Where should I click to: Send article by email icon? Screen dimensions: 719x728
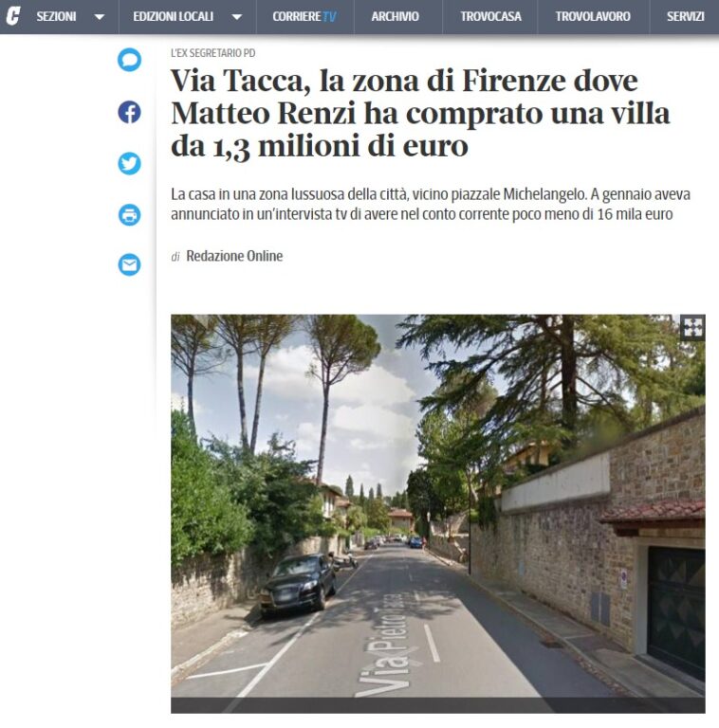(129, 264)
